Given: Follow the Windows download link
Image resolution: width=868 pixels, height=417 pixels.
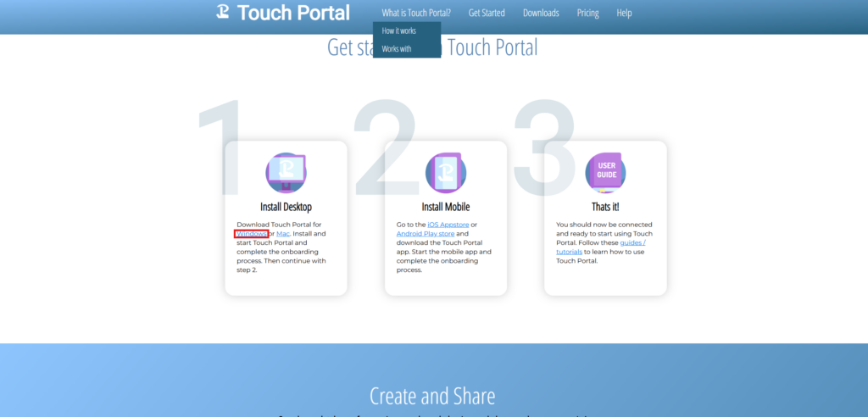Looking at the screenshot, I should [x=252, y=233].
